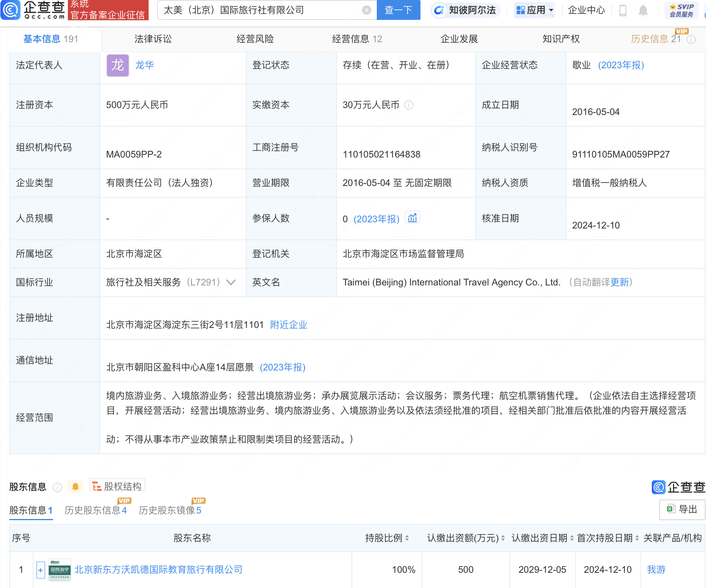
Task: Click the 导出 export button
Action: (x=682, y=509)
